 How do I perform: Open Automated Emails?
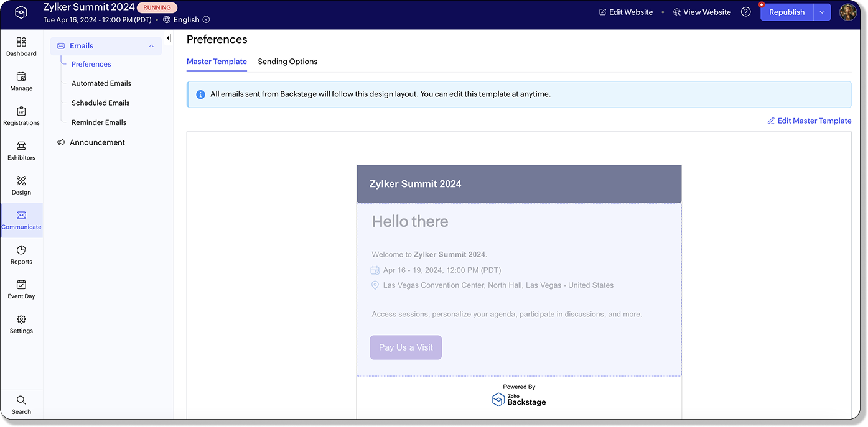click(x=101, y=83)
